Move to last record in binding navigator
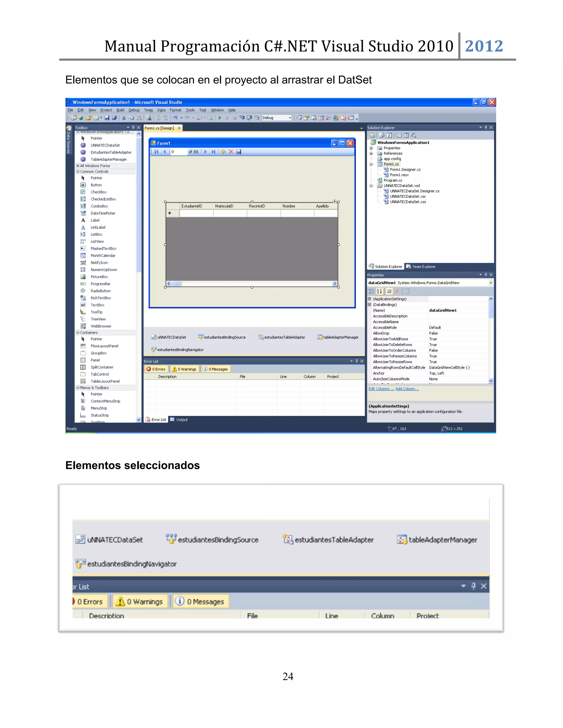This screenshot has width=563, height=728. 213,152
